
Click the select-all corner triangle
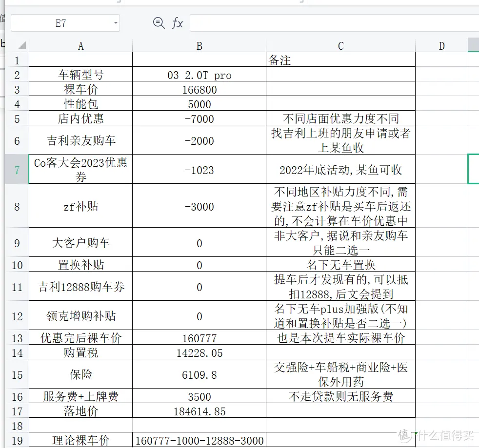coord(22,46)
